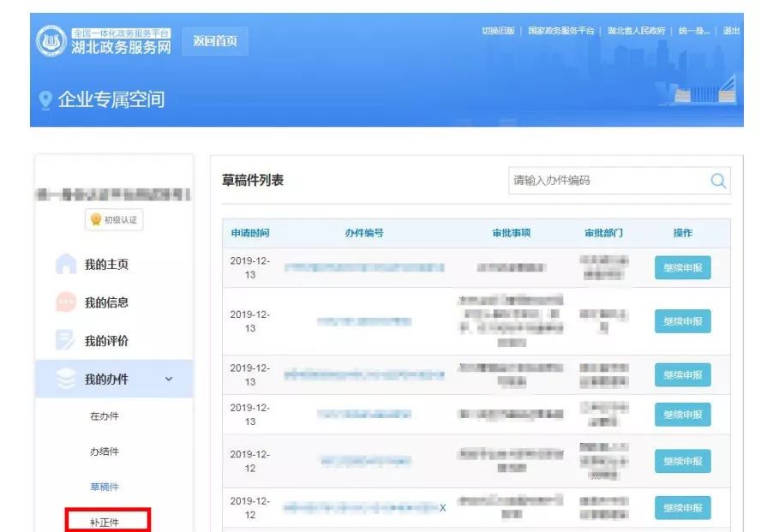
Task: Click the magnifier icon to search 办件编码
Action: pyautogui.click(x=716, y=181)
